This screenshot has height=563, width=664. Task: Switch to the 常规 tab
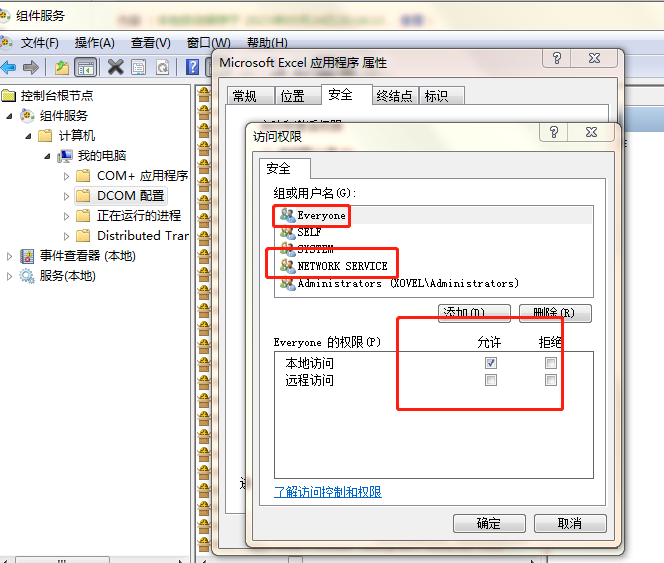pyautogui.click(x=250, y=96)
